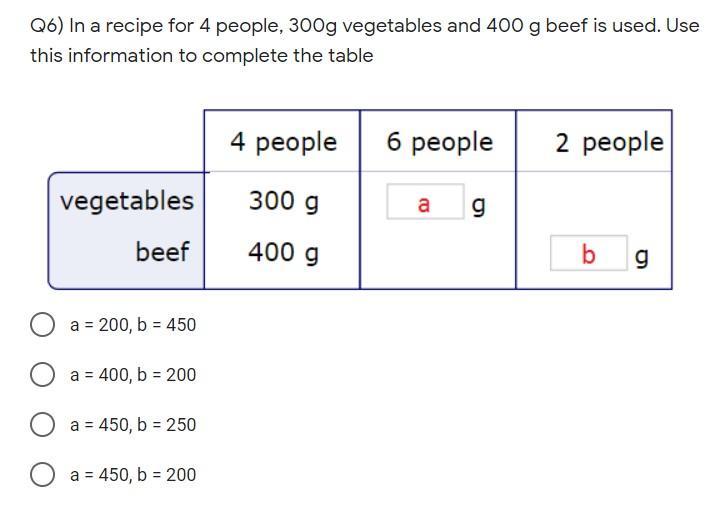This screenshot has height=507, width=707.
Task: Pick radio button a = 450, b = 250
Action: [42, 424]
